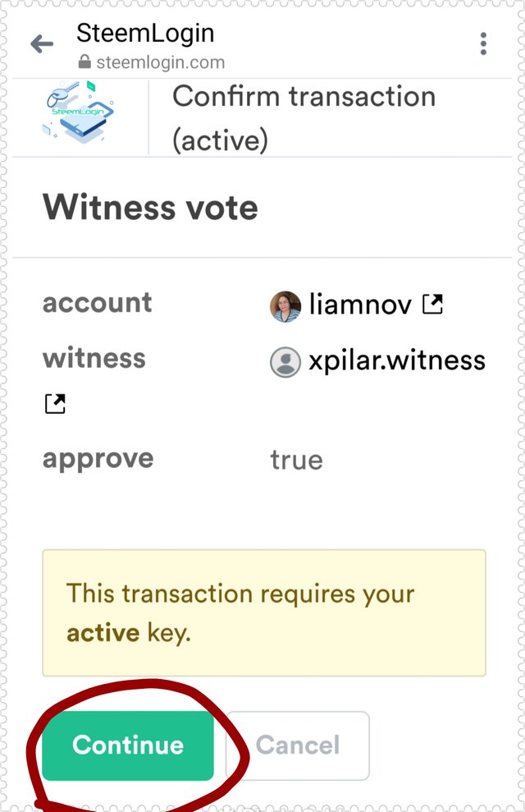Click the approve field label
The width and height of the screenshot is (525, 812).
point(98,458)
